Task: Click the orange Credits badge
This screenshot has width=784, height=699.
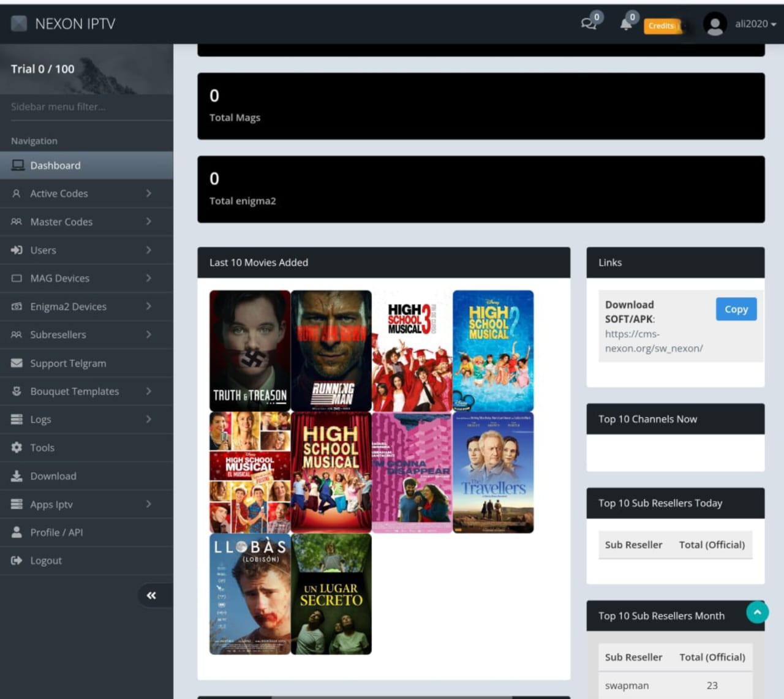Action: [x=662, y=26]
